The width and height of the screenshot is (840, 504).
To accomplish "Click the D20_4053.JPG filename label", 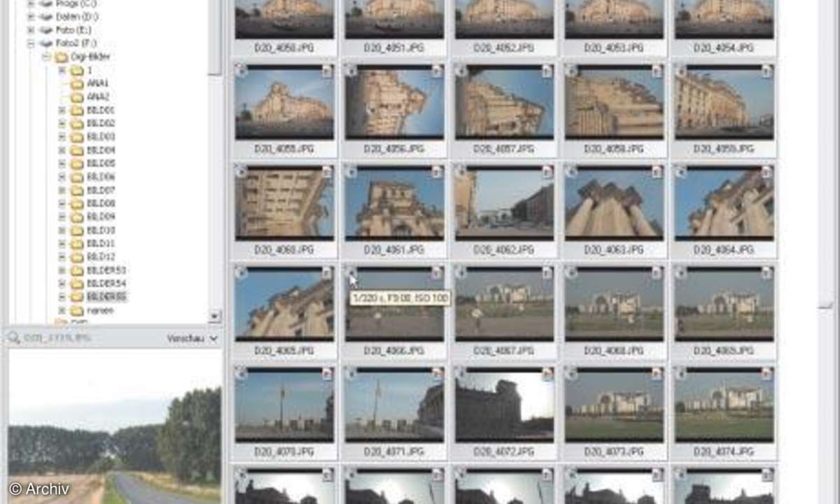I will pyautogui.click(x=614, y=48).
